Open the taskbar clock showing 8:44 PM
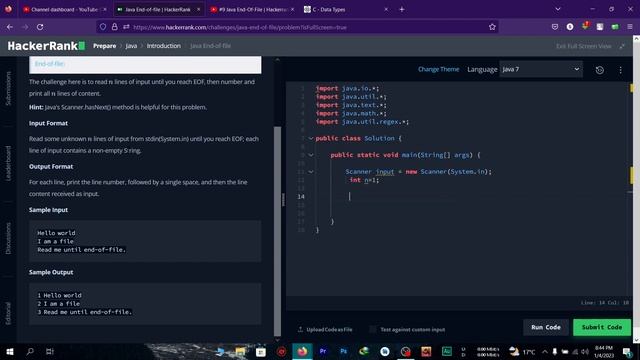Screen dimensions: 640x360 pyautogui.click(x=604, y=351)
